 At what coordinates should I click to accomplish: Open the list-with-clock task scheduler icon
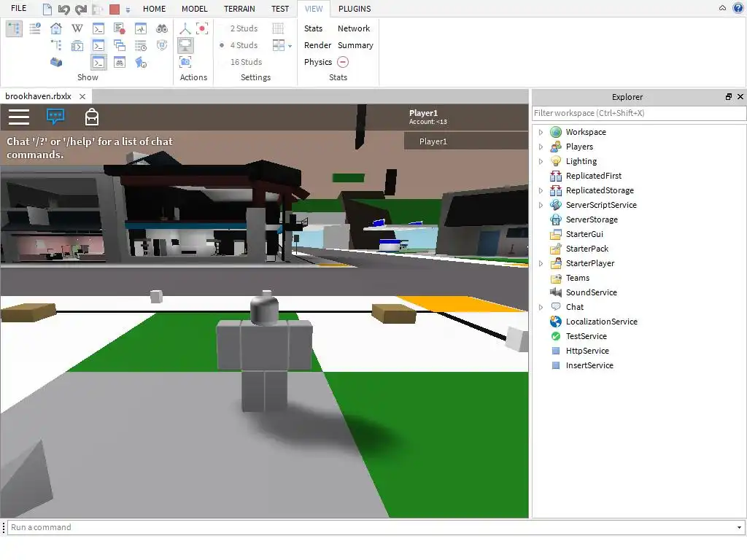(x=141, y=45)
